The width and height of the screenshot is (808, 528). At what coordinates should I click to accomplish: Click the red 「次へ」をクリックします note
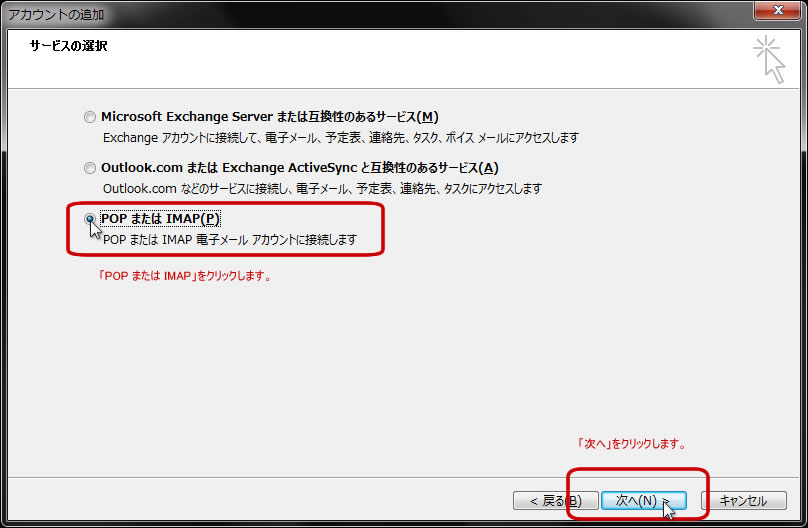630,443
